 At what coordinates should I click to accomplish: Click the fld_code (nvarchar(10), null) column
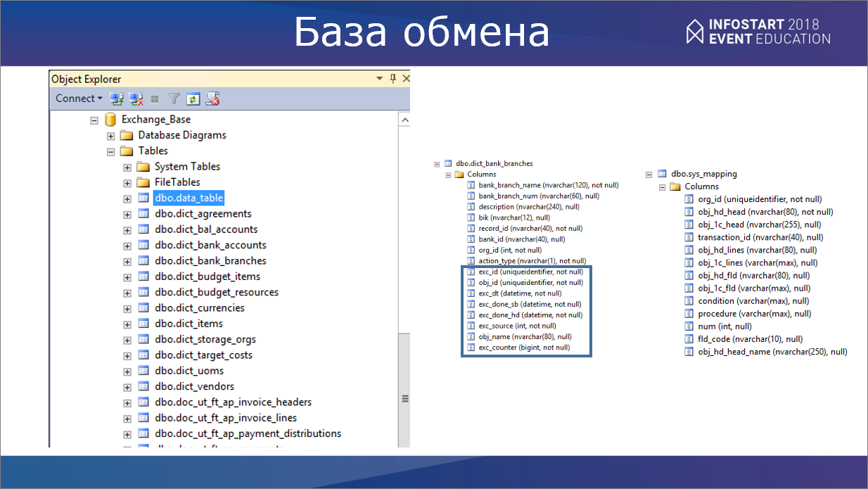(750, 339)
